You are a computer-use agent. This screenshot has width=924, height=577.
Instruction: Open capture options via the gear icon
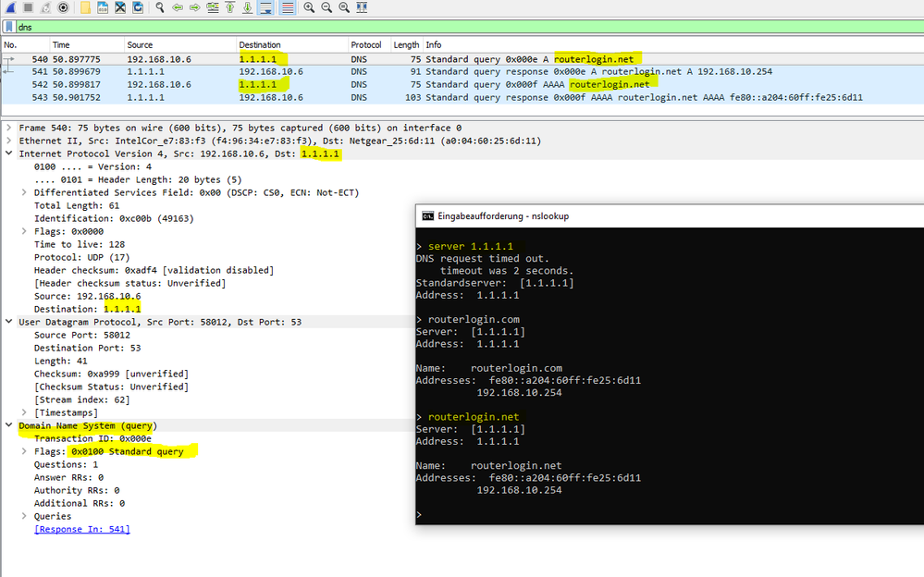[x=61, y=7]
